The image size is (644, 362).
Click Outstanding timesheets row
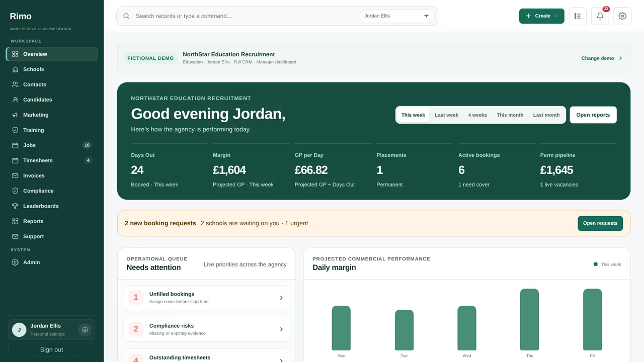click(206, 355)
